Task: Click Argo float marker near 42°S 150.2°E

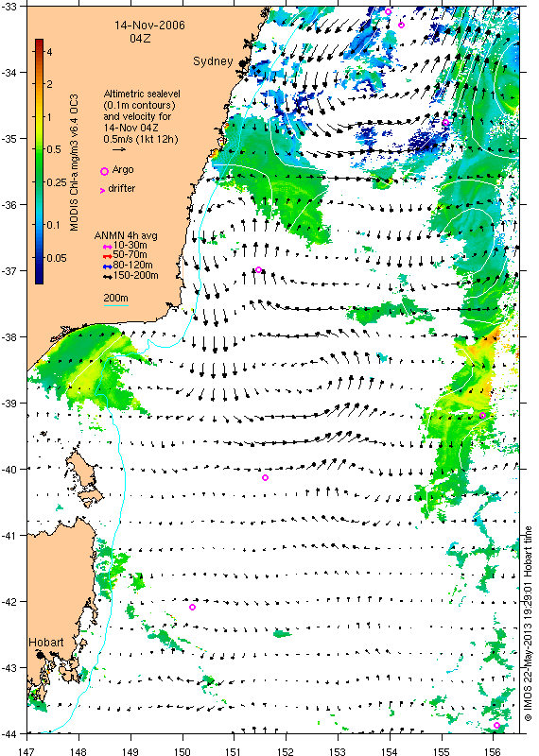Action: [193, 607]
